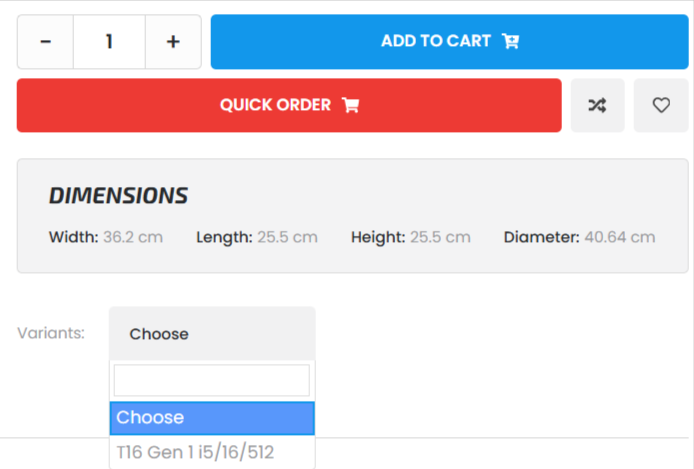Click the Length label text
Viewport: 694px width, 469px height.
coord(224,238)
